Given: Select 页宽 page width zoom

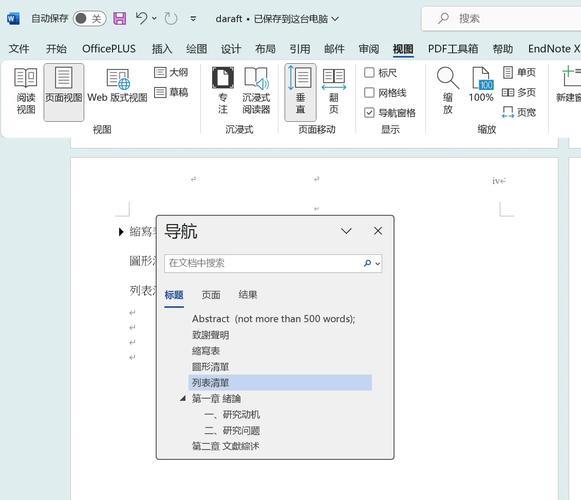Looking at the screenshot, I should [519, 112].
